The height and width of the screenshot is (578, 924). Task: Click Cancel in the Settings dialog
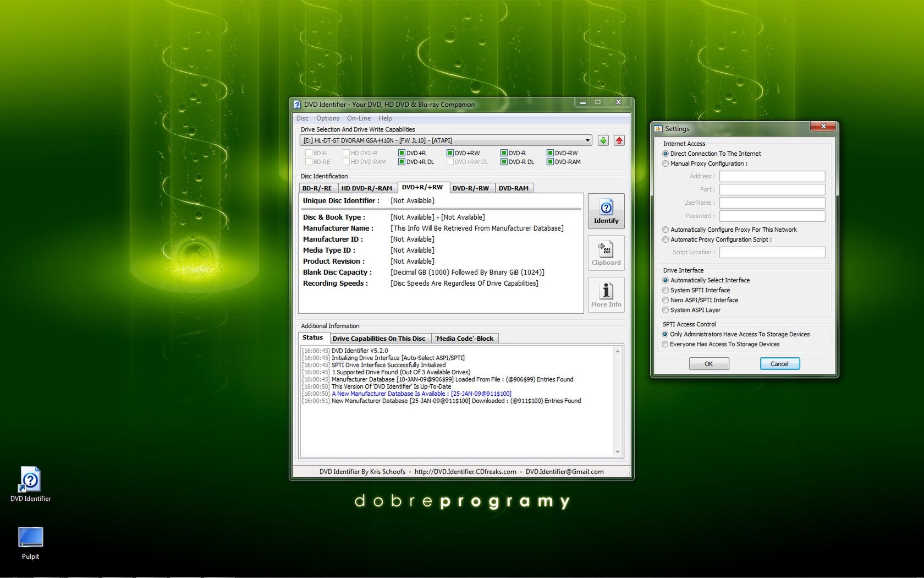click(x=779, y=364)
